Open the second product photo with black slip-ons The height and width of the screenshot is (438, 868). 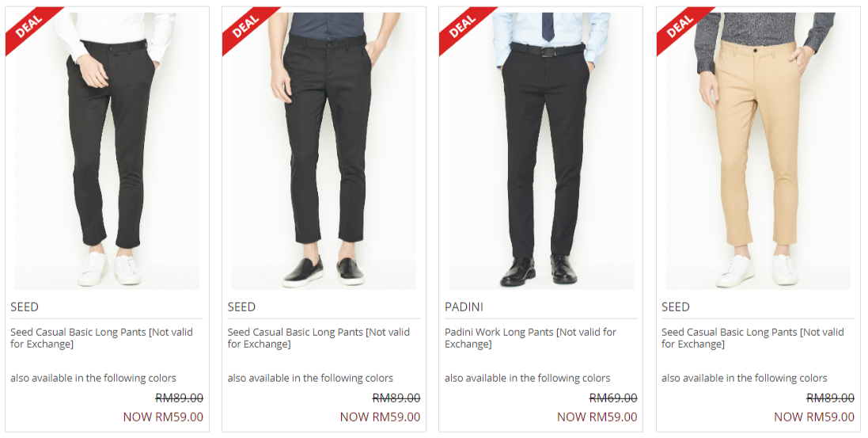pos(324,150)
